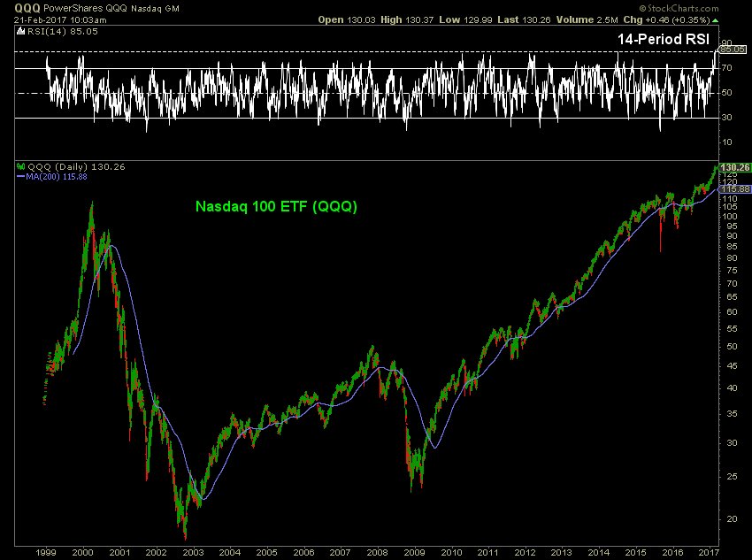Click the 2004 year label
The image size is (752, 560).
(230, 552)
